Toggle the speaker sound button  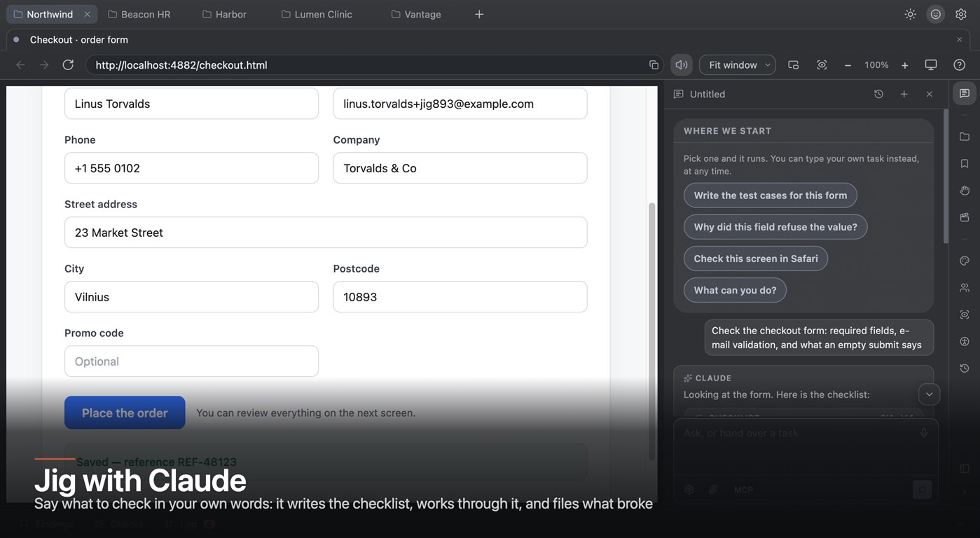[x=681, y=65]
